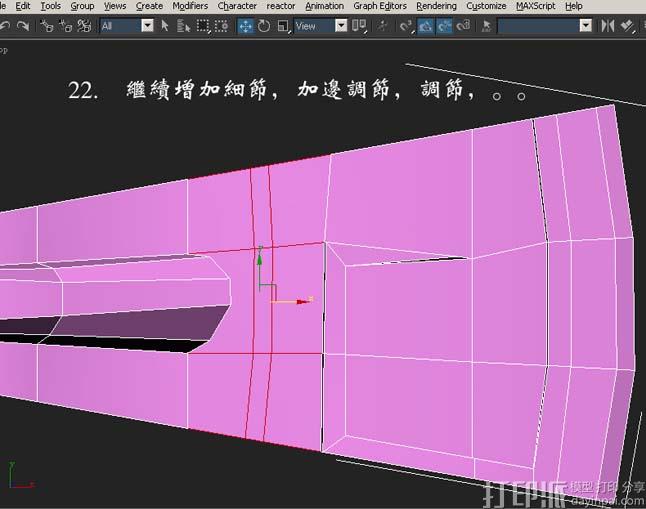The height and width of the screenshot is (509, 646).
Task: Open the Modifiers menu
Action: [x=190, y=6]
